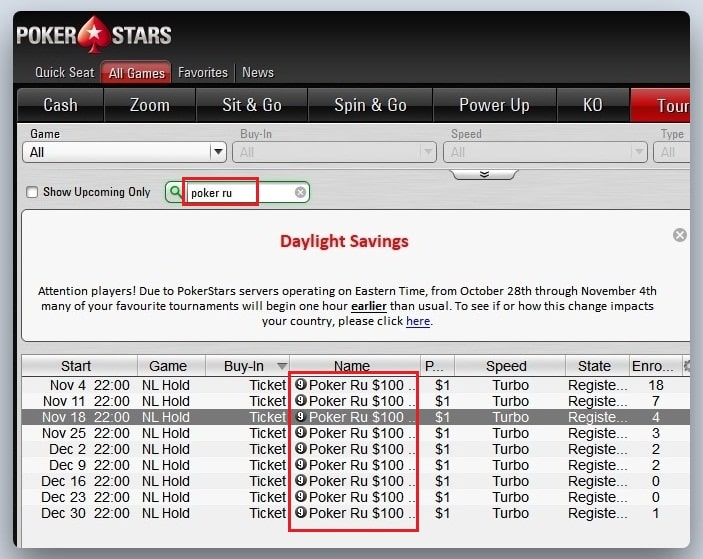Open the Favorites tab

click(x=203, y=72)
